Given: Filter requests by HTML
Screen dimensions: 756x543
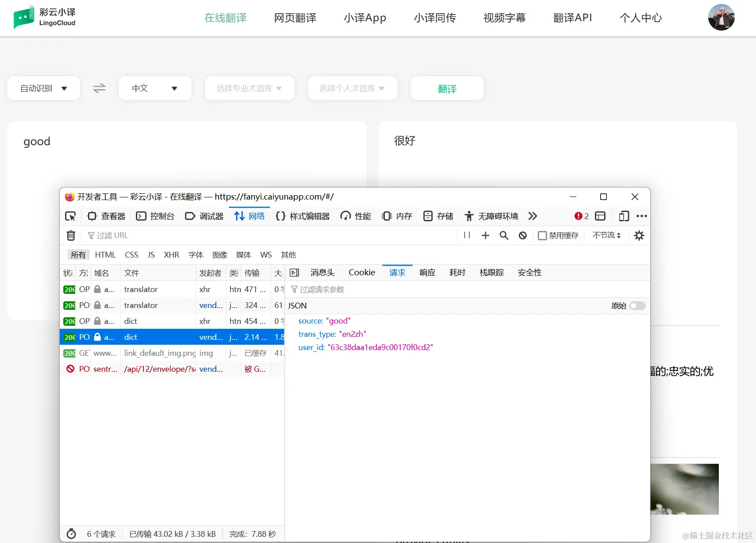Looking at the screenshot, I should click(105, 255).
